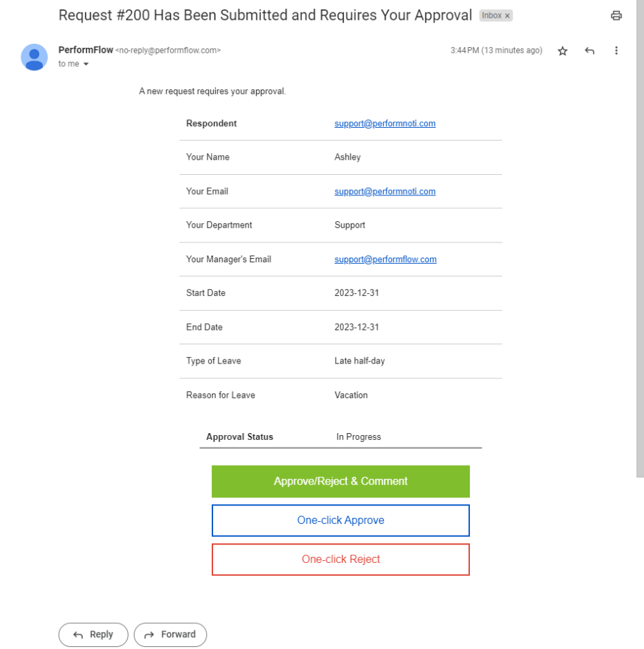Image resolution: width=644 pixels, height=649 pixels.
Task: Open the three-dot more options menu
Action: [x=616, y=50]
